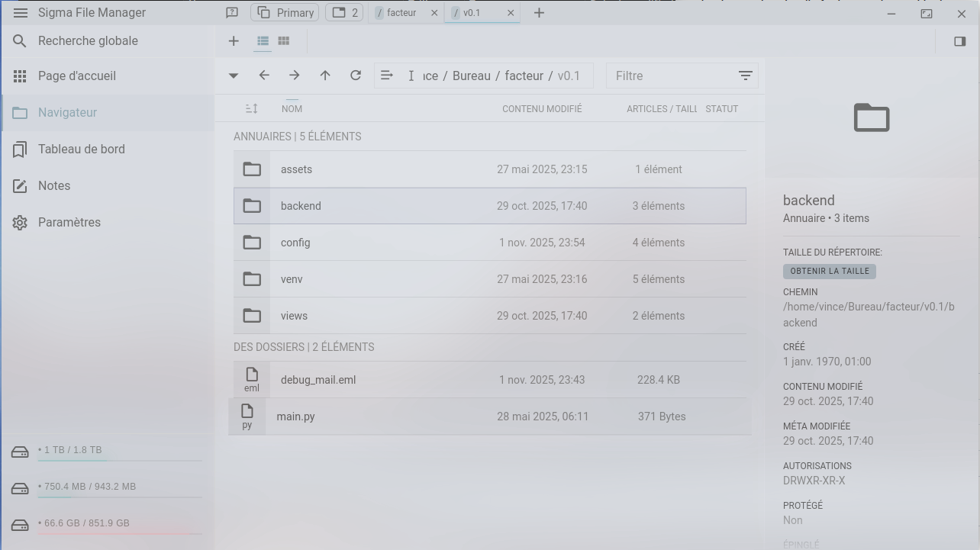Go up one directory with up arrow
This screenshot has width=980, height=550.
click(325, 76)
